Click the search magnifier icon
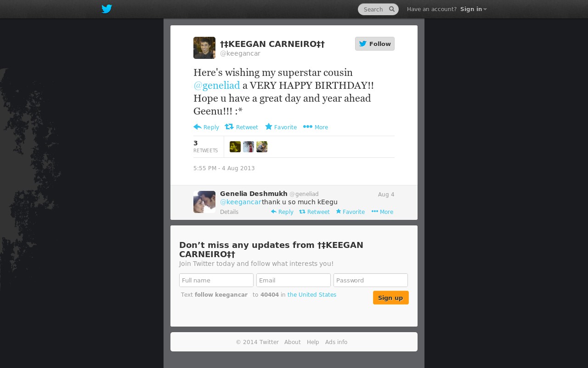The height and width of the screenshot is (368, 588). pos(392,9)
